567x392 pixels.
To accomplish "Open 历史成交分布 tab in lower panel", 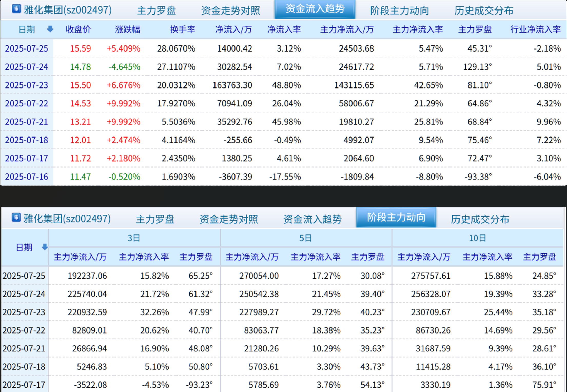I will (480, 219).
